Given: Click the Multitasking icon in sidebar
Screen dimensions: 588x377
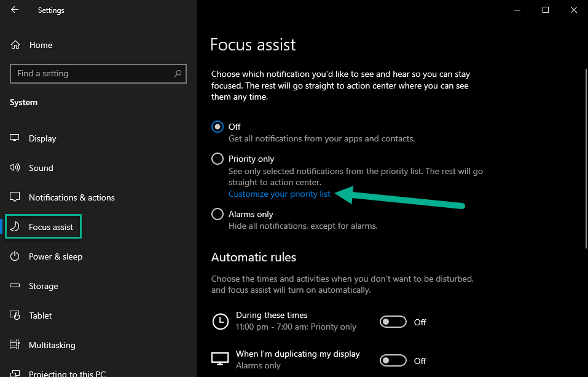Looking at the screenshot, I should (x=15, y=344).
